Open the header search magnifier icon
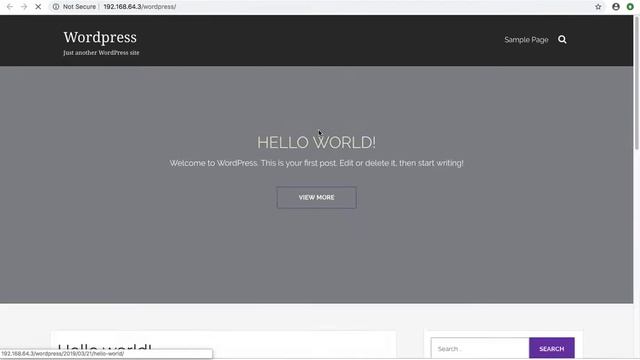The width and height of the screenshot is (640, 360). point(562,40)
